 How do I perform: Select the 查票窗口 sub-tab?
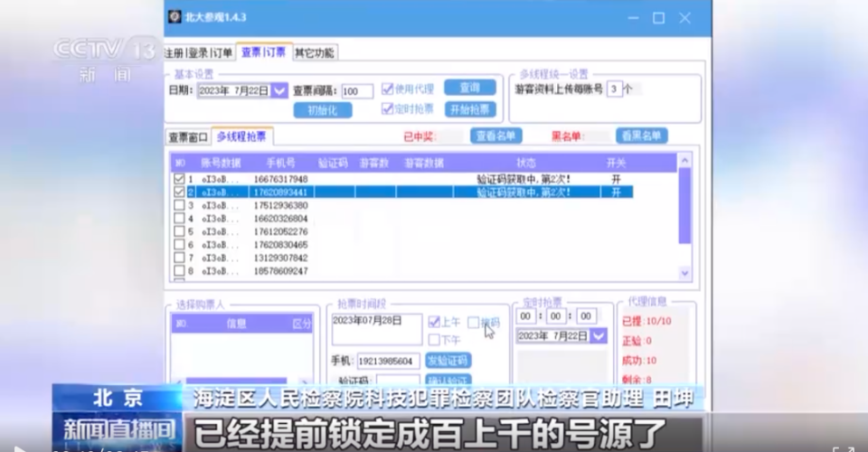click(x=188, y=137)
